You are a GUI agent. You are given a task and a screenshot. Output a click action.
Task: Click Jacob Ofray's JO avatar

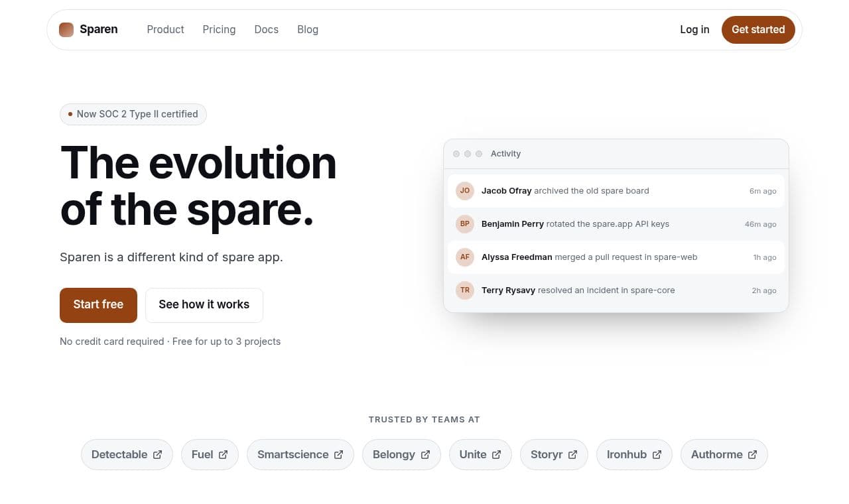[465, 191]
